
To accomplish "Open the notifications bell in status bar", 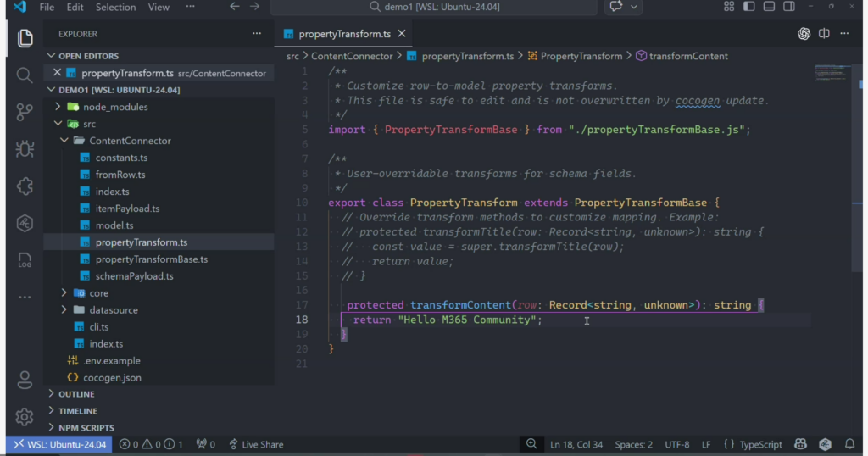I will [x=849, y=444].
